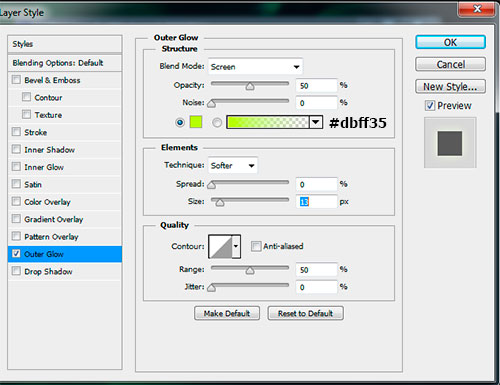Click the Spread value field
This screenshot has height=385, width=500.
[x=316, y=184]
